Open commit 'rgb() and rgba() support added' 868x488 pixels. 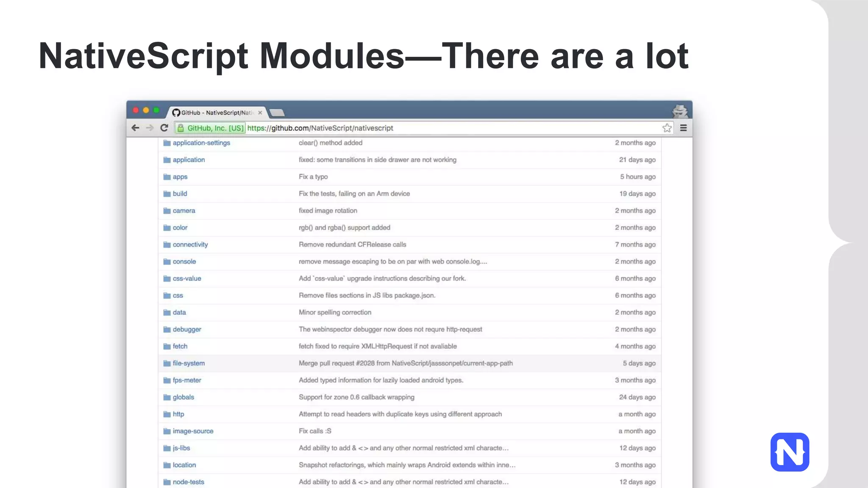345,227
